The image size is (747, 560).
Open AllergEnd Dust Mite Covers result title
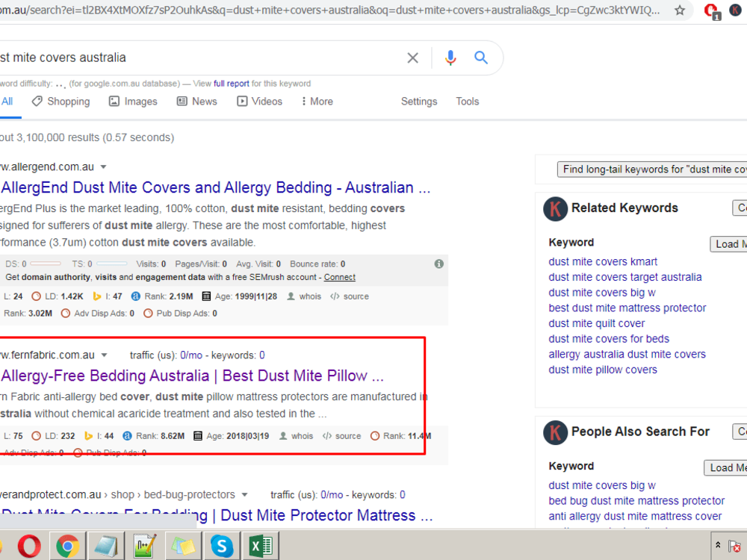pyautogui.click(x=215, y=187)
